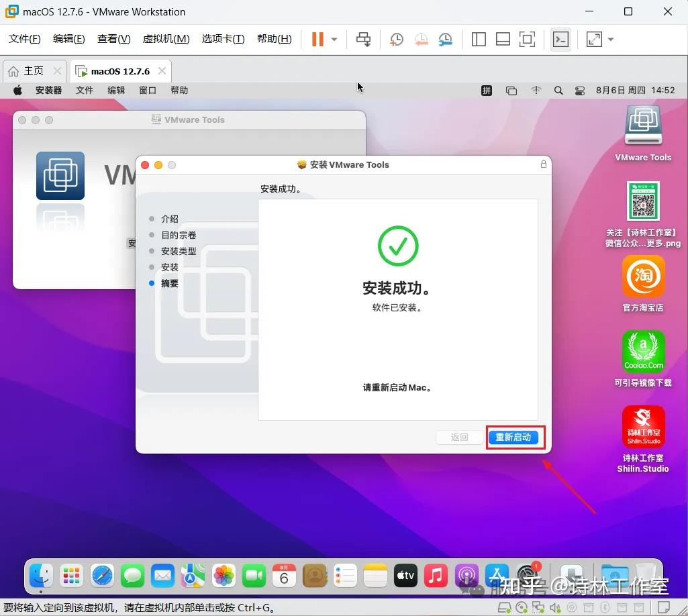Open Photos from the Dock
Screen dimensions: 688x616
click(224, 575)
